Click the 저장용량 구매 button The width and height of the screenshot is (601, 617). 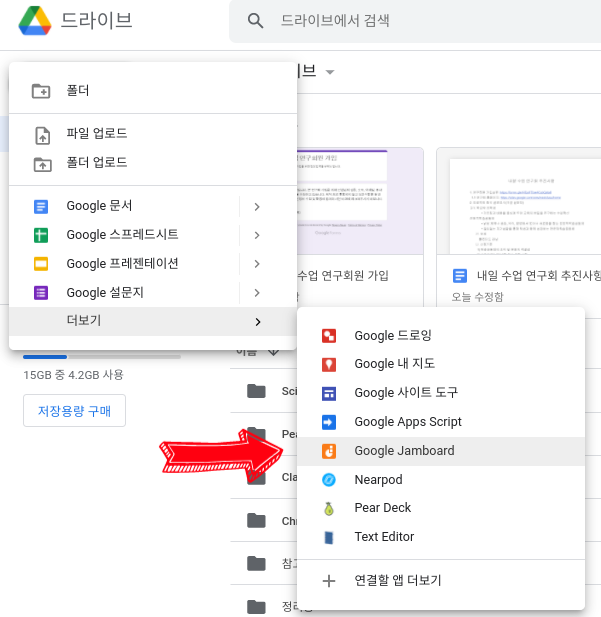[74, 411]
